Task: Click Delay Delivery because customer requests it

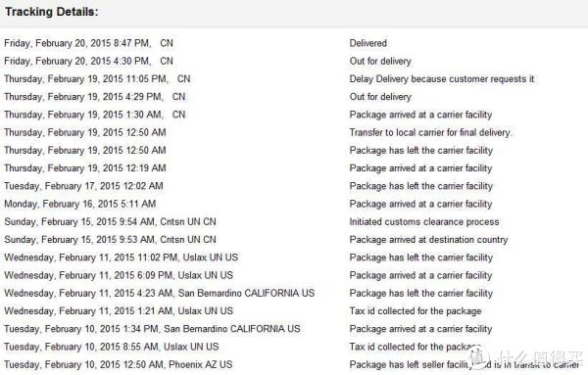Action: (442, 79)
